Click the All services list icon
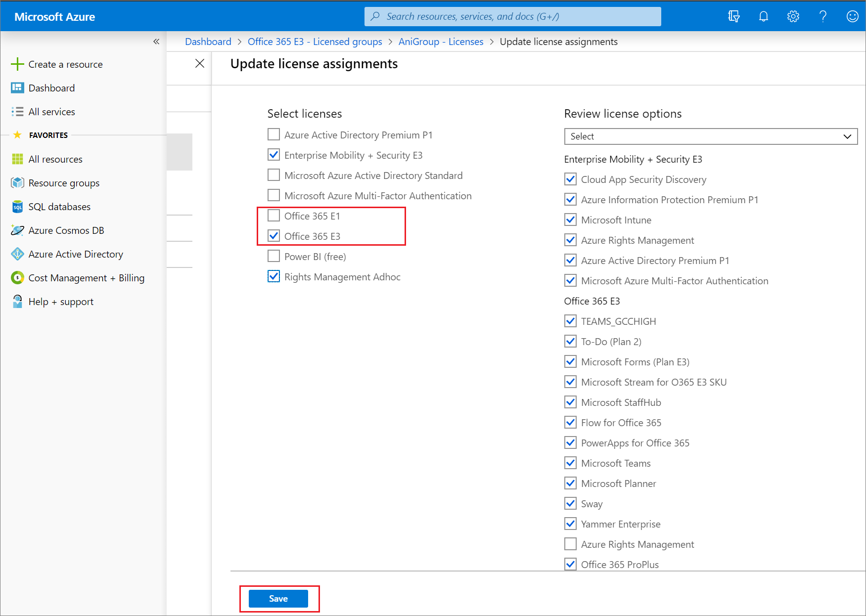This screenshot has height=616, width=866. click(x=17, y=112)
